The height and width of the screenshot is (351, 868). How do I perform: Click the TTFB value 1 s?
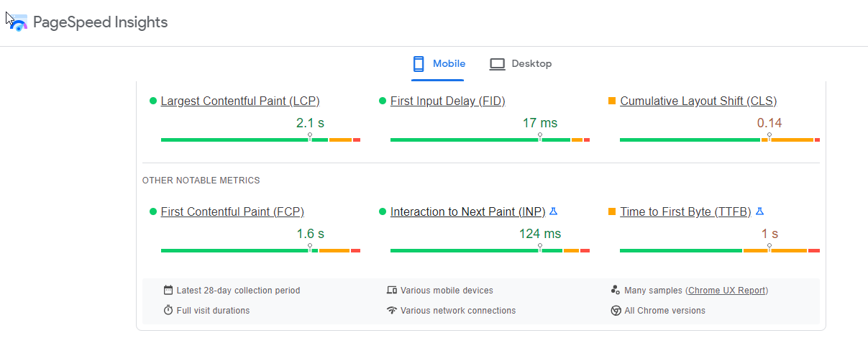click(x=769, y=234)
